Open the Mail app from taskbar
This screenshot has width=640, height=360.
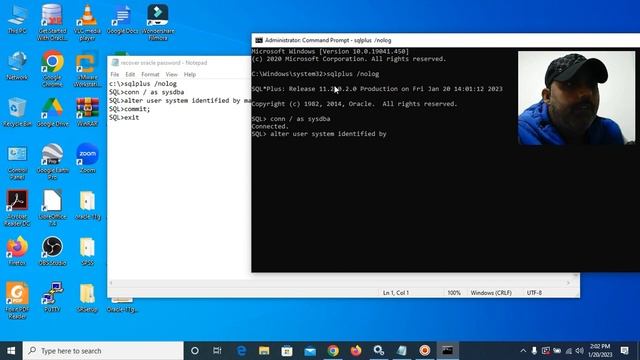coord(310,351)
